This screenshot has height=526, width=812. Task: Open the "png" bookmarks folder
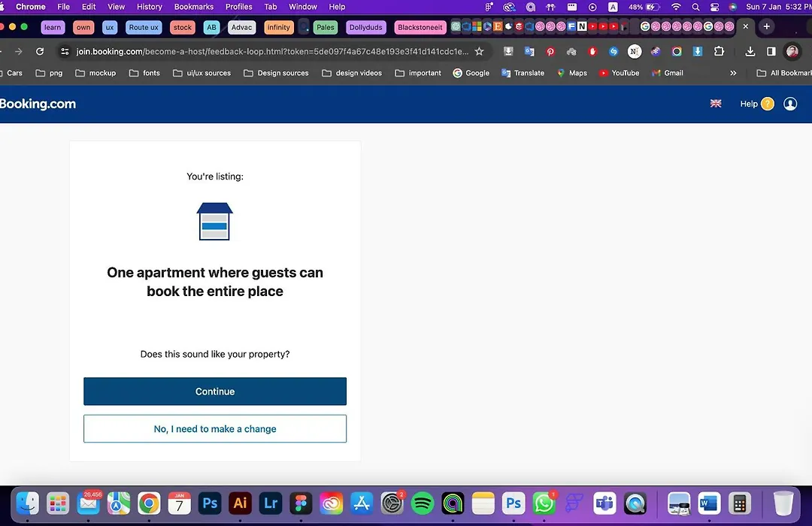coord(49,73)
